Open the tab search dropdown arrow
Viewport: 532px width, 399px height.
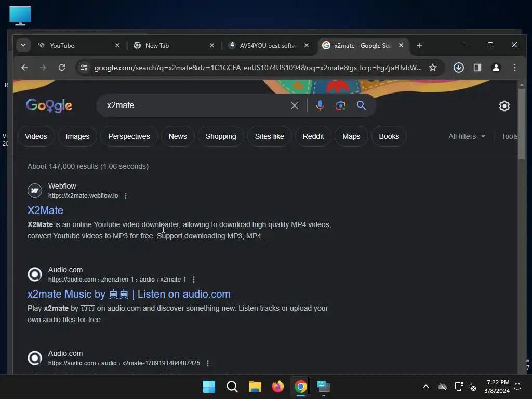(x=23, y=45)
